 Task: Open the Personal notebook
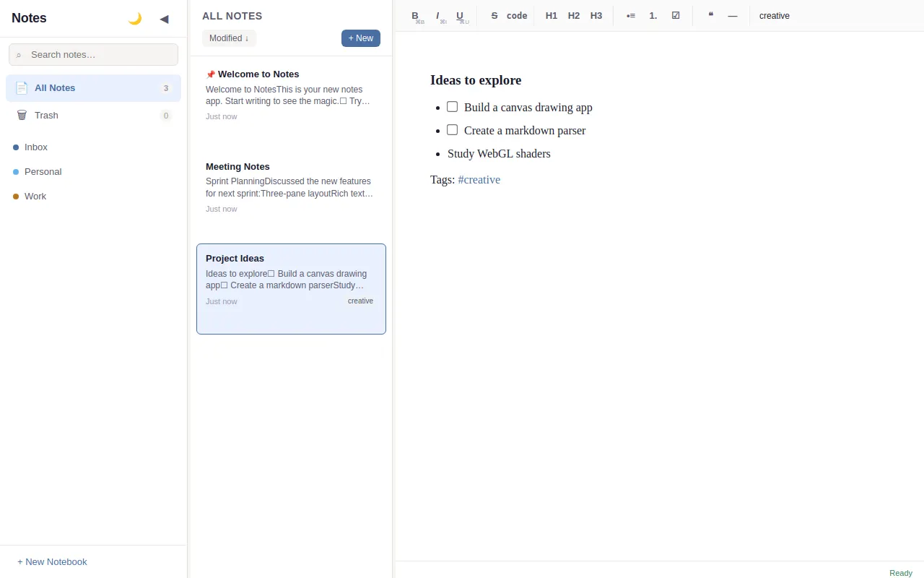tap(93, 172)
